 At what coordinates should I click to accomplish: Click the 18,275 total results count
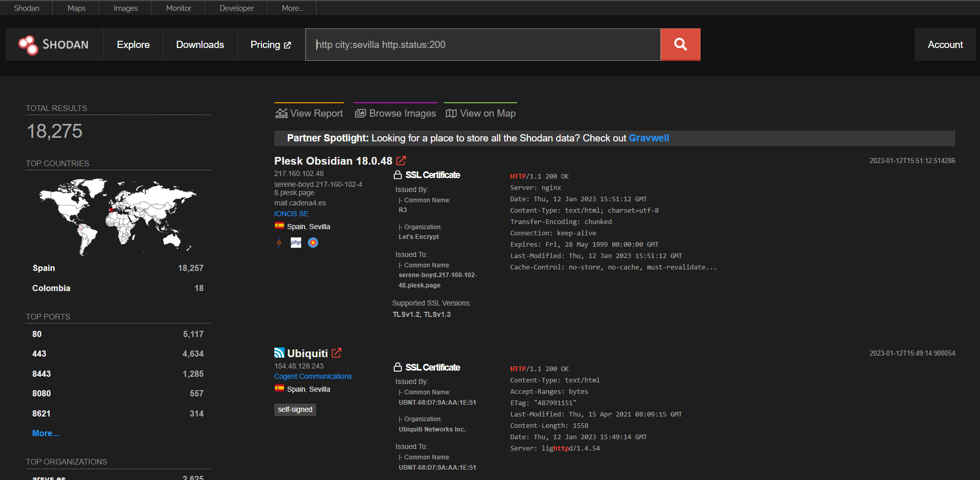tap(54, 131)
